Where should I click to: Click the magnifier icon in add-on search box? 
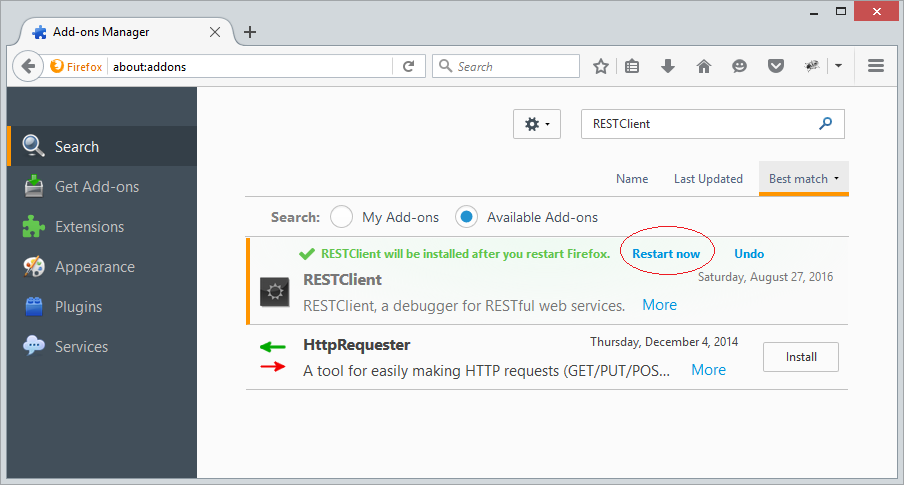(x=826, y=123)
